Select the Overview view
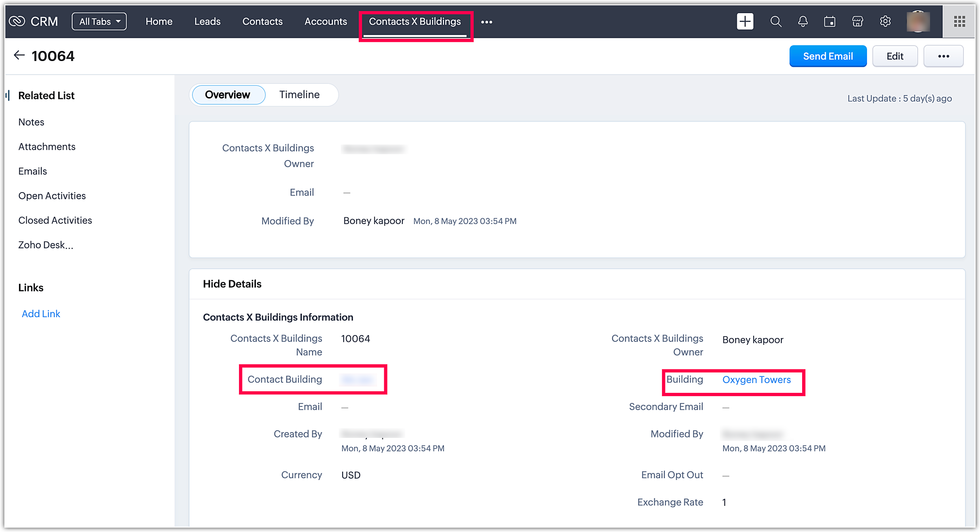The image size is (980, 532). click(x=228, y=95)
